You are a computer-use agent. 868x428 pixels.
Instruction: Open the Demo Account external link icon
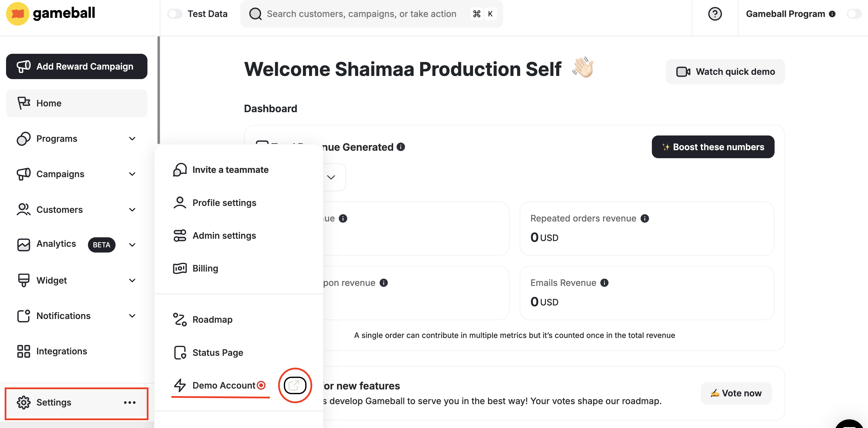coord(295,385)
